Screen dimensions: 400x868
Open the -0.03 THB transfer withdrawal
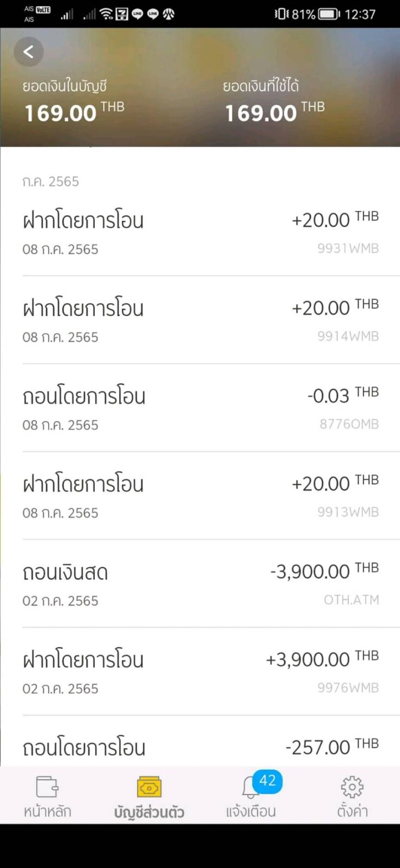(200, 409)
